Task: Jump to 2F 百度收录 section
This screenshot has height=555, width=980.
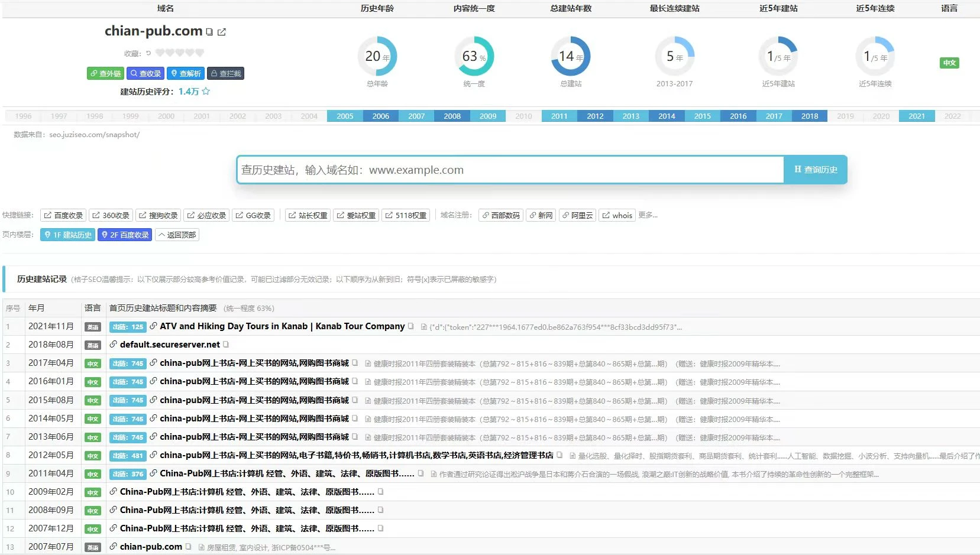Action: [125, 235]
